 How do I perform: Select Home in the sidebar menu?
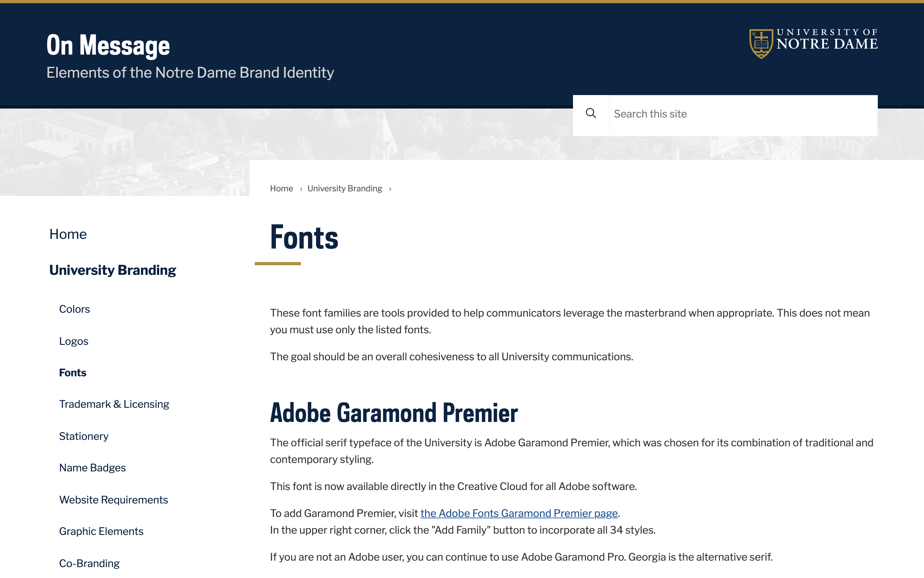coord(68,234)
